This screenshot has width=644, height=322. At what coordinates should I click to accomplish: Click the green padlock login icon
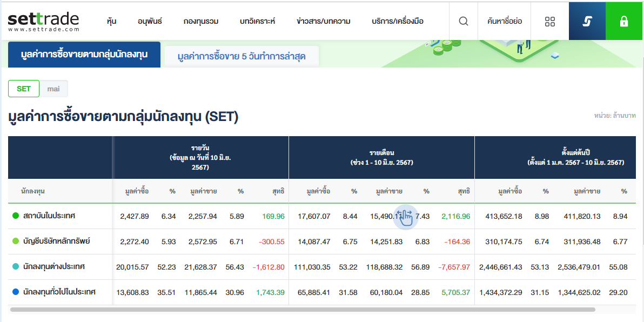click(x=624, y=21)
